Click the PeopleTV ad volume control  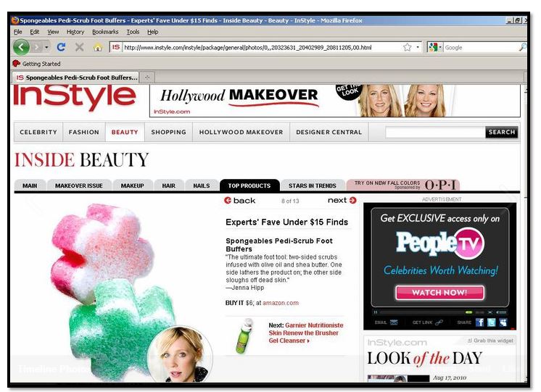point(502,312)
